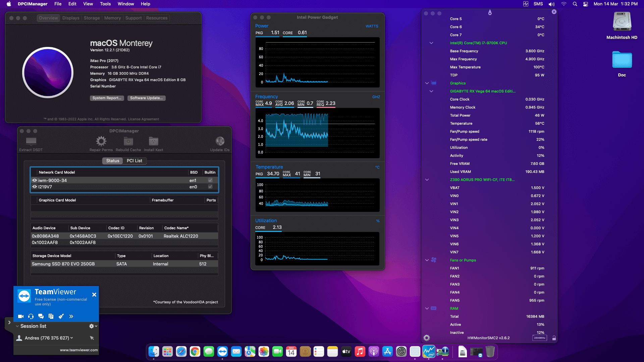Click the TeamViewer file box icon
The image size is (644, 362).
pos(51,316)
